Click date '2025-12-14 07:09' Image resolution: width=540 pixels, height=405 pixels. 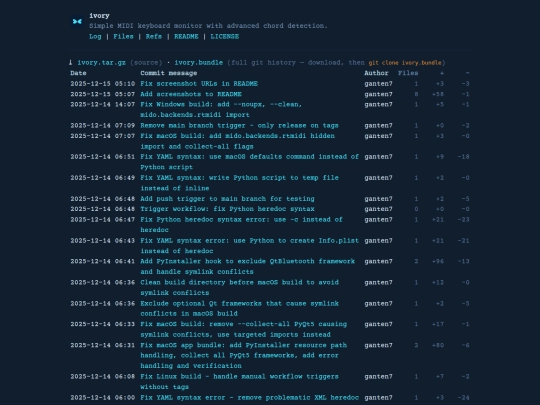click(x=103, y=125)
